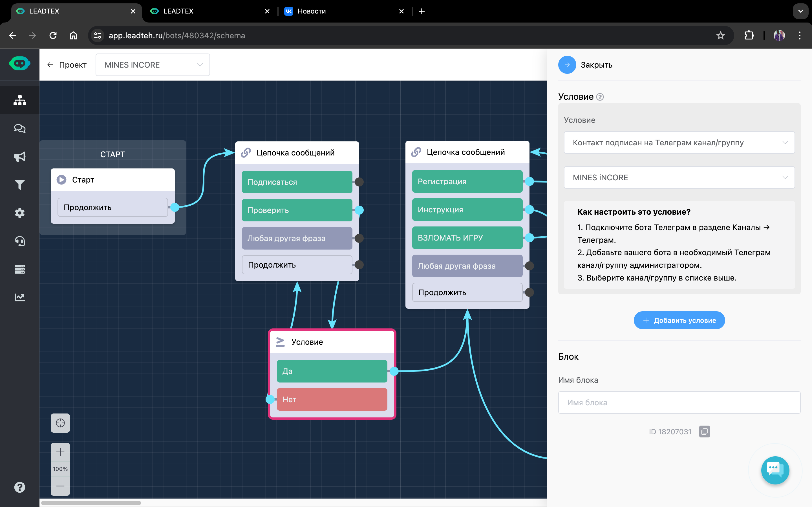Click the center canvas crosshair icon
This screenshot has width=812, height=507.
(x=60, y=423)
